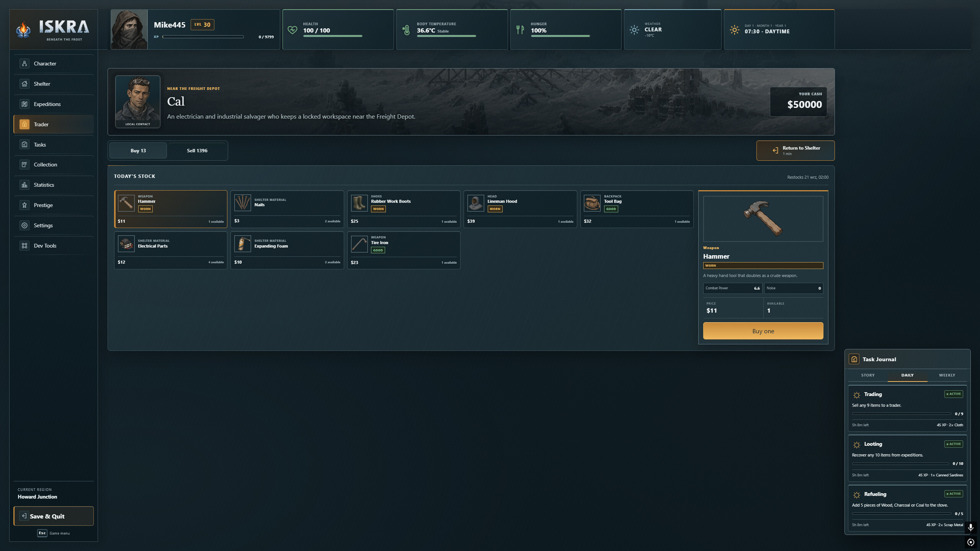The height and width of the screenshot is (551, 980).
Task: Click the Shelter house icon
Action: [x=24, y=84]
